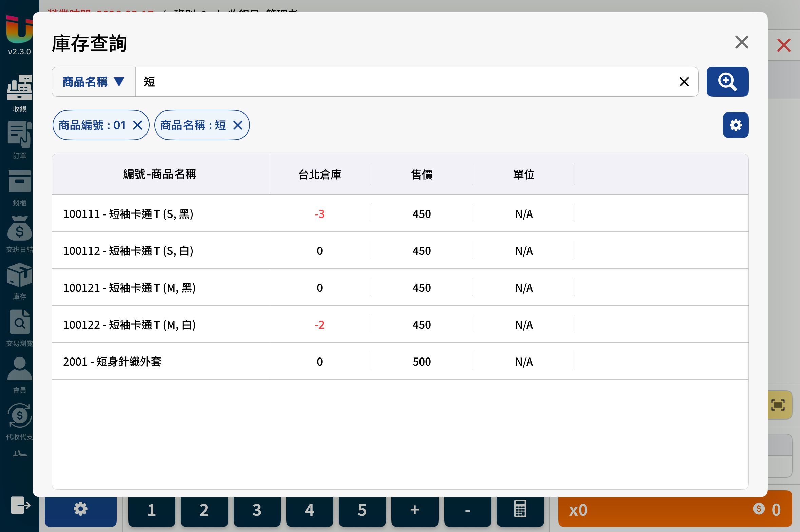The image size is (800, 532).
Task: Clear the search text field
Action: coord(684,82)
